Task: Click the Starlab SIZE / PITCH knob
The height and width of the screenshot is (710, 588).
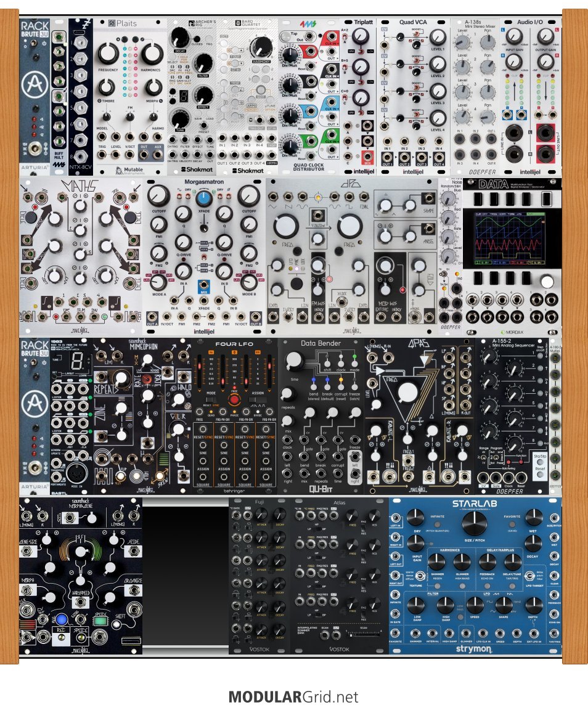Action: pyautogui.click(x=474, y=523)
